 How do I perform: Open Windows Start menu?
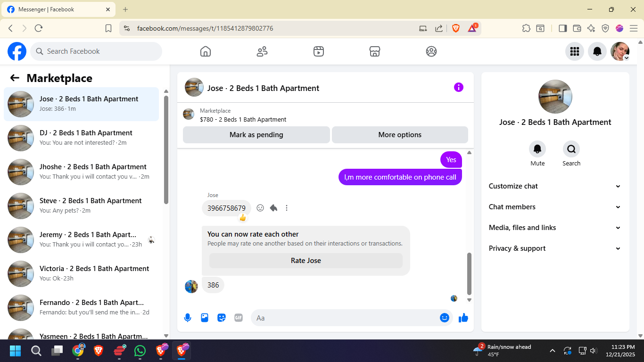click(x=15, y=351)
